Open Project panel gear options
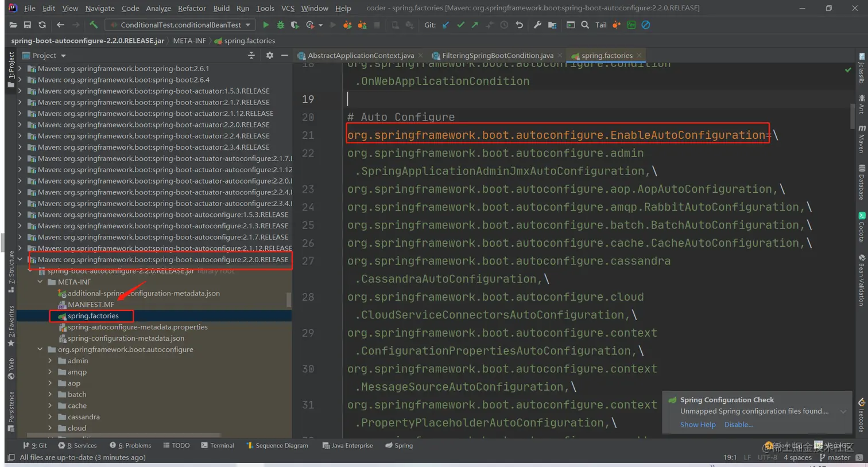868x467 pixels. click(270, 55)
